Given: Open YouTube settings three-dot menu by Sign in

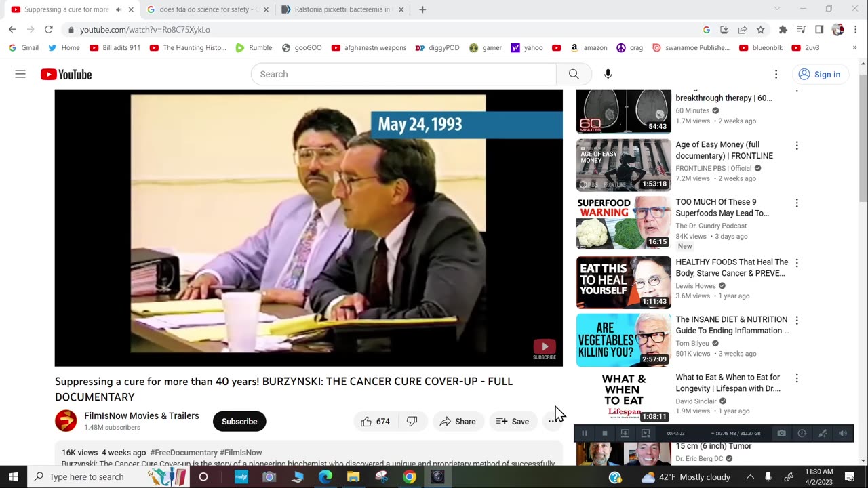Looking at the screenshot, I should click(x=776, y=74).
